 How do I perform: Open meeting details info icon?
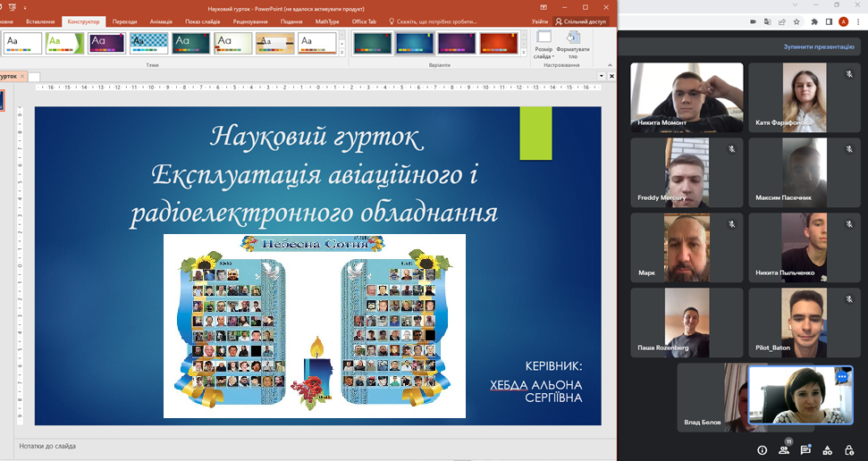tap(763, 450)
